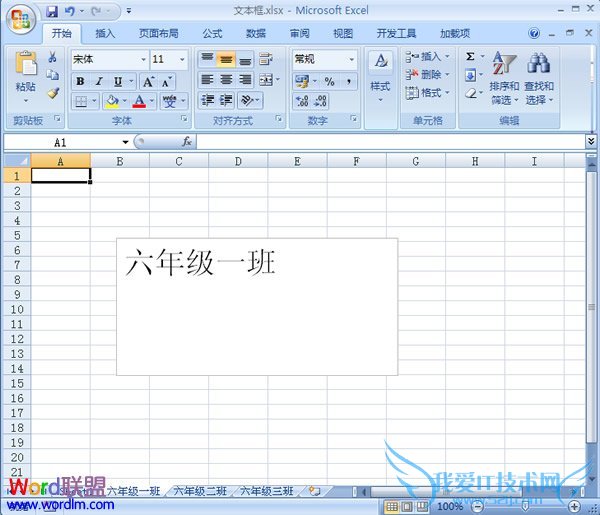The width and height of the screenshot is (600, 515).
Task: Switch to 页面布局 ribbon tab
Action: tap(158, 34)
